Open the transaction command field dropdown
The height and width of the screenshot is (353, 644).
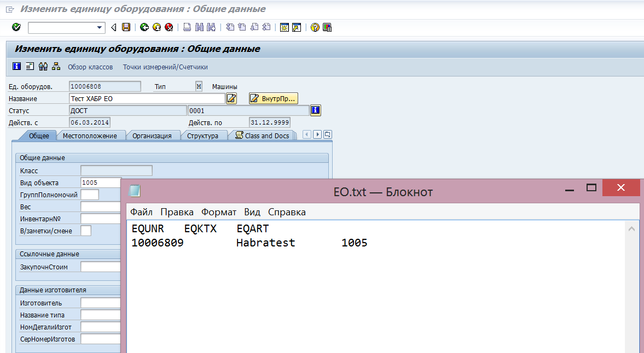(x=100, y=27)
